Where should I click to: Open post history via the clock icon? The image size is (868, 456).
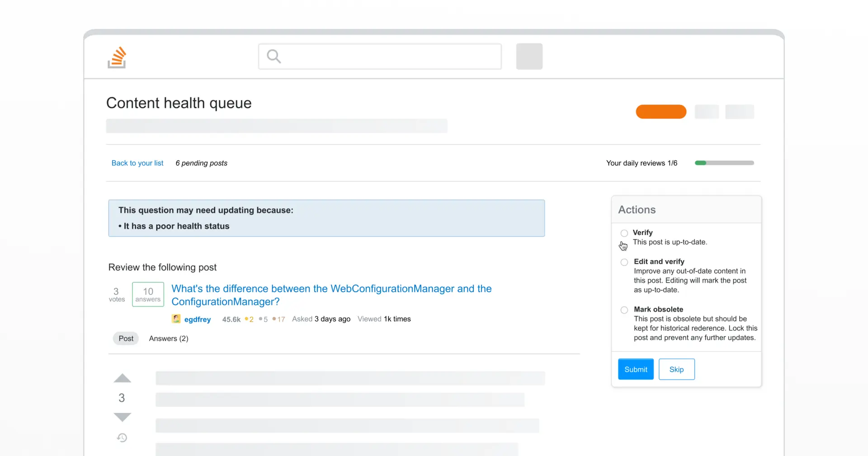[x=122, y=437]
